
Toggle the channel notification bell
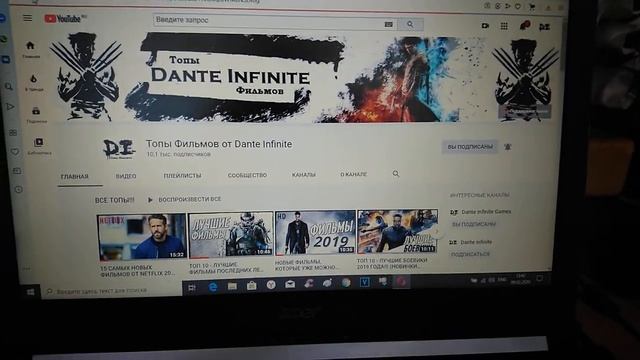508,147
